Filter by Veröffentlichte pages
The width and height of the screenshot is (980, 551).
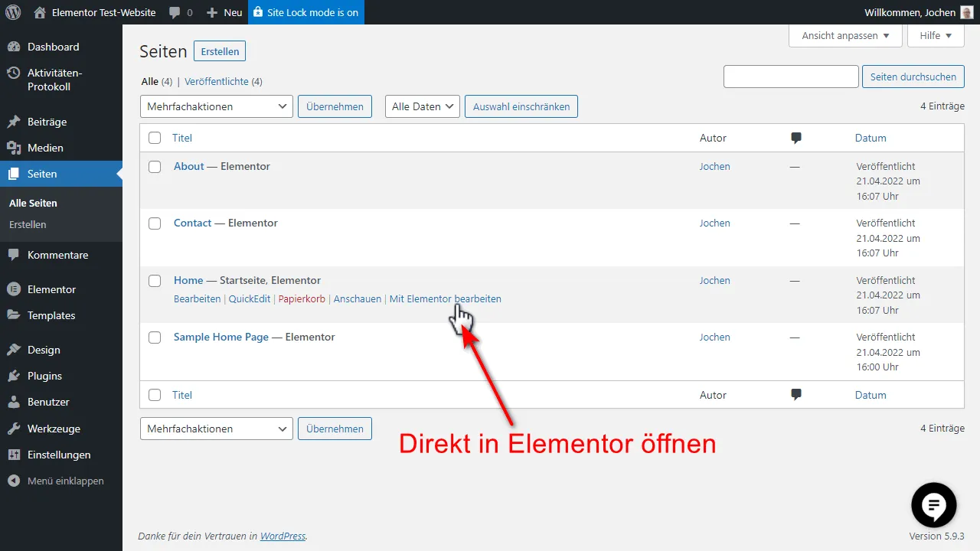coord(217,81)
